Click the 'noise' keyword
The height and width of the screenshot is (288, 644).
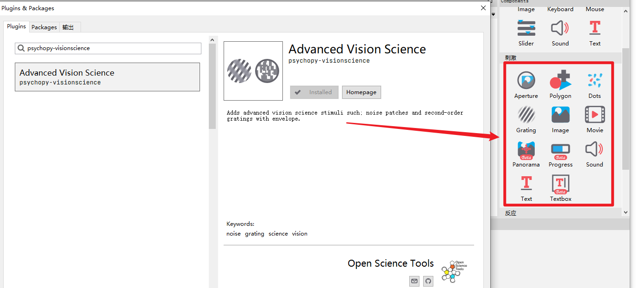(233, 234)
